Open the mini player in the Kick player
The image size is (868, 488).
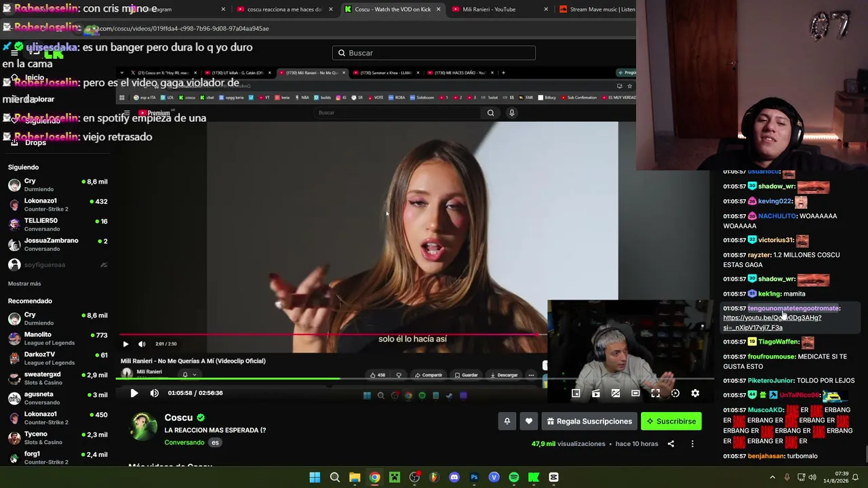pos(576,393)
